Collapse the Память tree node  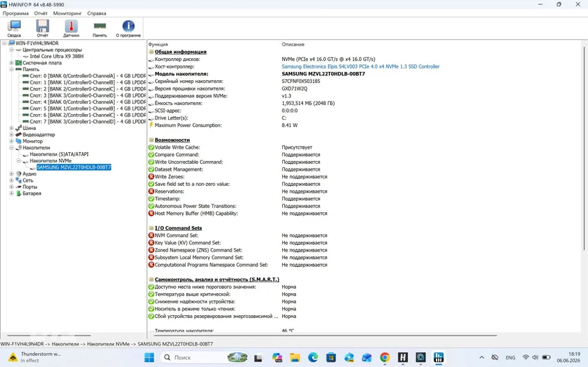pyautogui.click(x=11, y=69)
